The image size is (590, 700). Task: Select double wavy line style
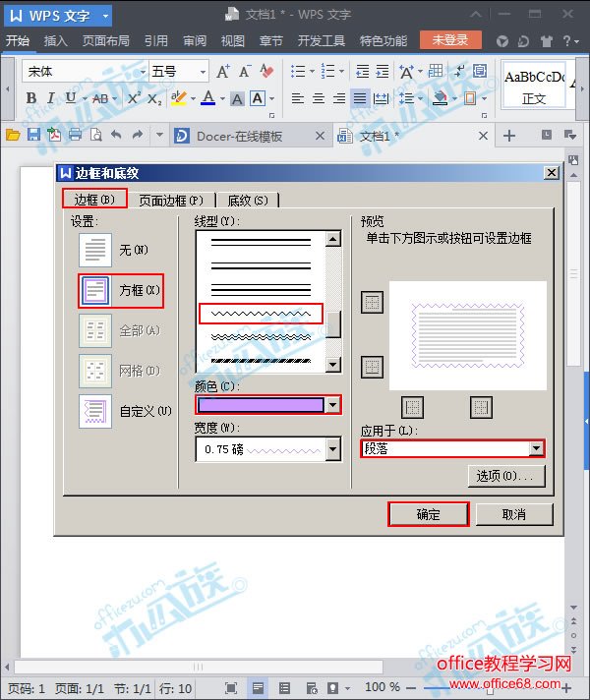pyautogui.click(x=261, y=336)
